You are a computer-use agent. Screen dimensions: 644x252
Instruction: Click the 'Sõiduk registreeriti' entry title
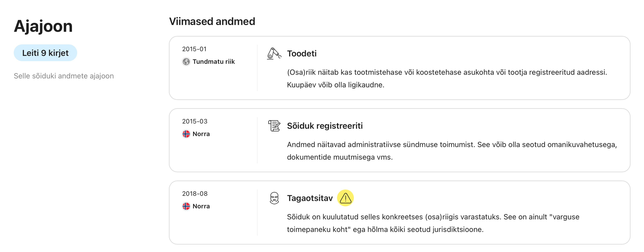click(325, 126)
